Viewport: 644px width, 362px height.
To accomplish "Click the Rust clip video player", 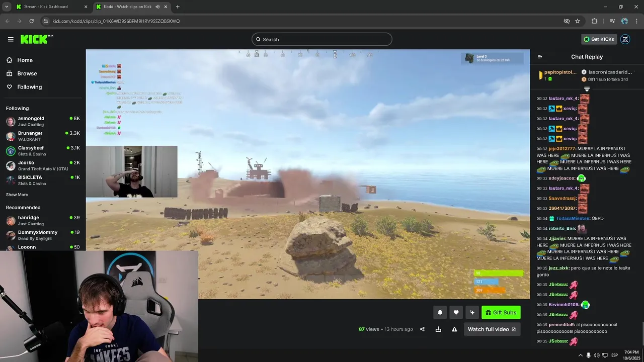I will point(308,174).
